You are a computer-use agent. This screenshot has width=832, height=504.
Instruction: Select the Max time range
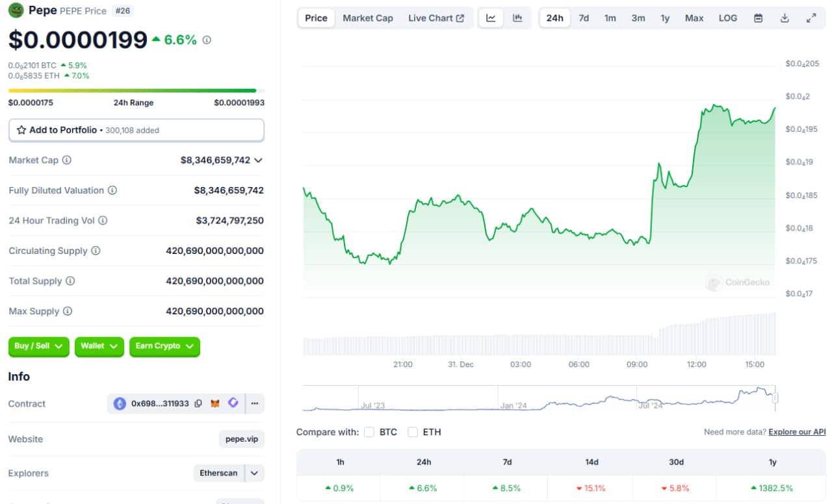pyautogui.click(x=694, y=18)
